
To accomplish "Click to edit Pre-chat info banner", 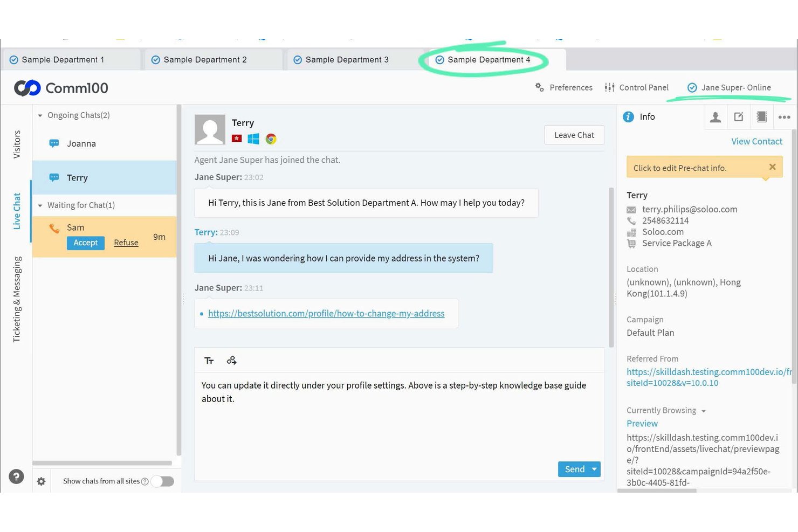I will point(704,168).
